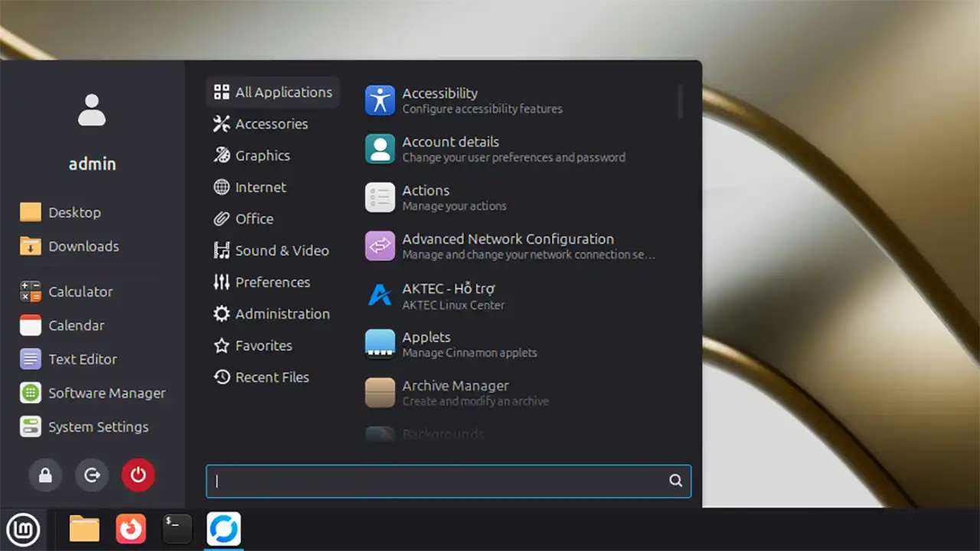
Task: Click the lock screen button
Action: (x=45, y=475)
